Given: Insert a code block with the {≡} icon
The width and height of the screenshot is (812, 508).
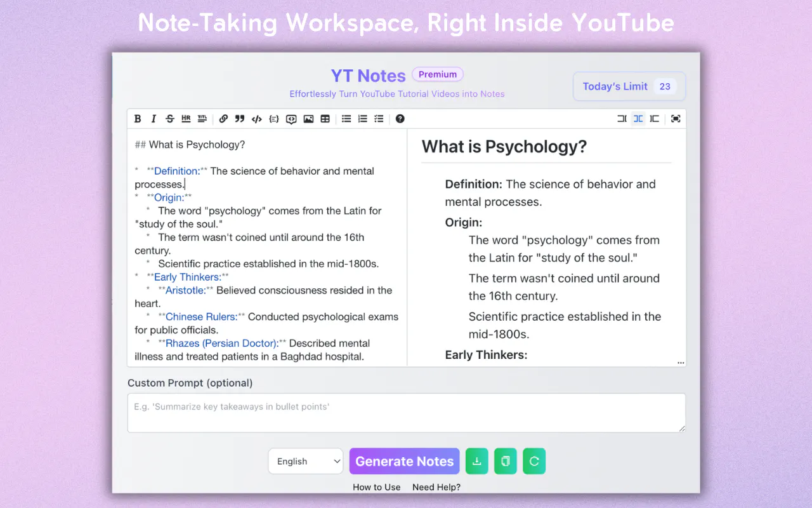Looking at the screenshot, I should (274, 119).
